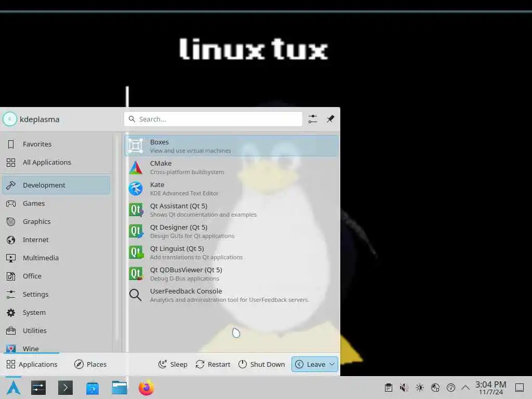Select Favorites category

(x=56, y=144)
